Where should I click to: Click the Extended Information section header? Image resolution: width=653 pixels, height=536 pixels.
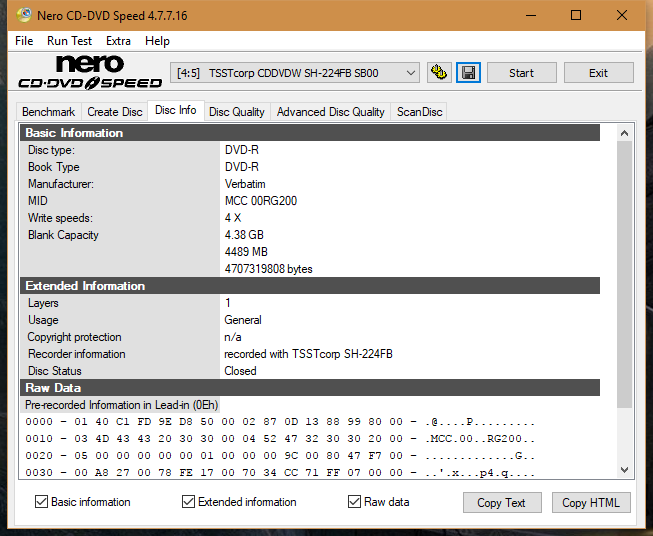coord(310,286)
